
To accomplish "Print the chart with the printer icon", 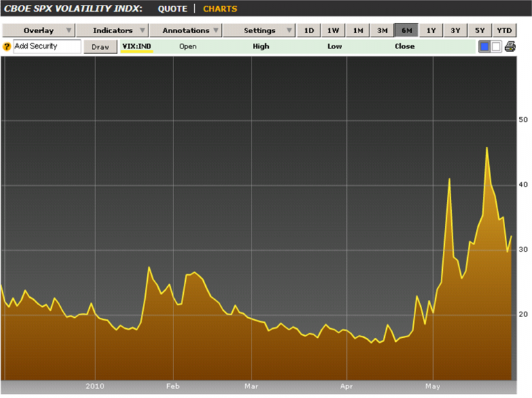I will click(510, 46).
